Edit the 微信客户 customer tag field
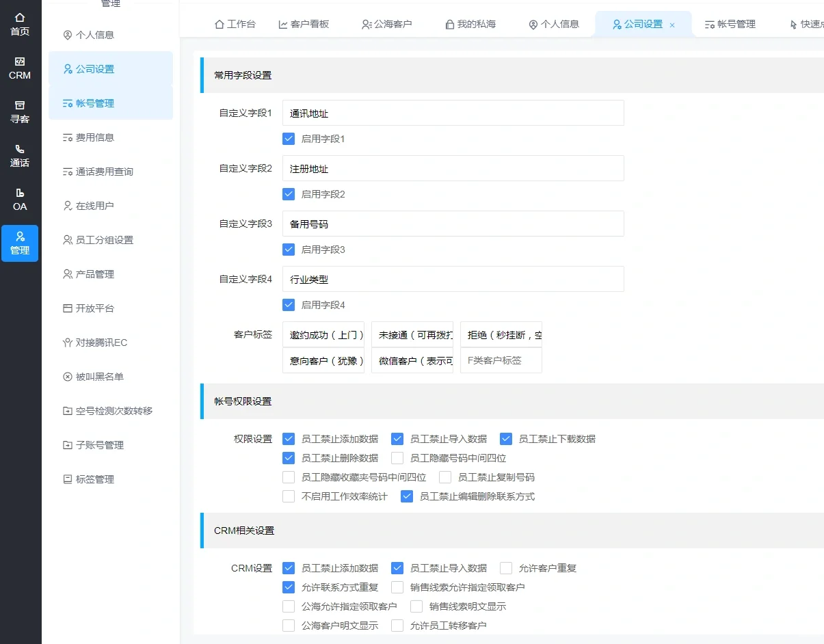 (x=412, y=360)
